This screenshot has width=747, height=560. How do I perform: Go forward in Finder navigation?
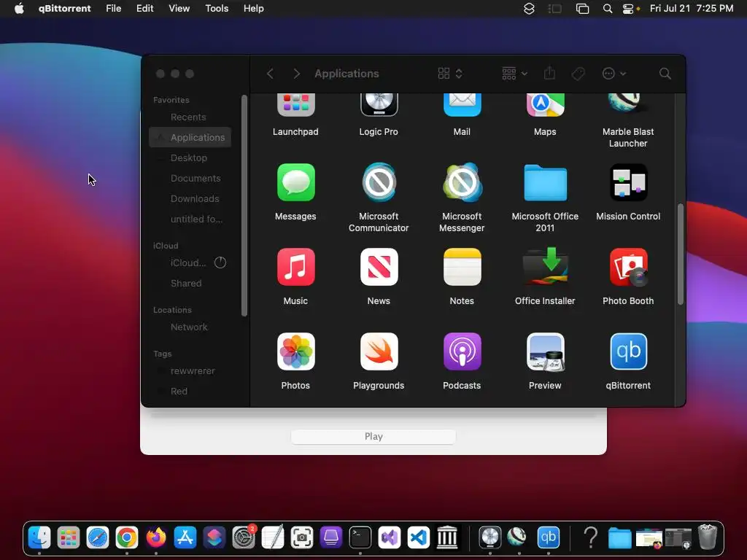pyautogui.click(x=296, y=74)
